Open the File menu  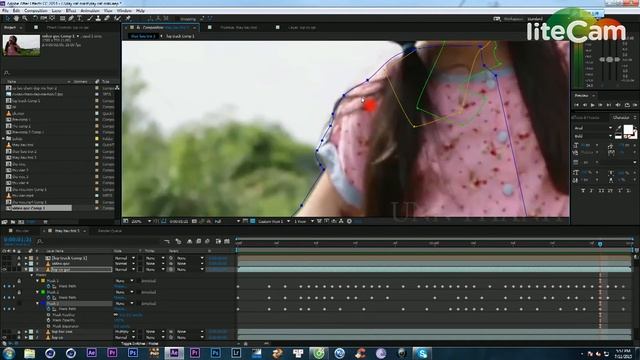point(5,11)
